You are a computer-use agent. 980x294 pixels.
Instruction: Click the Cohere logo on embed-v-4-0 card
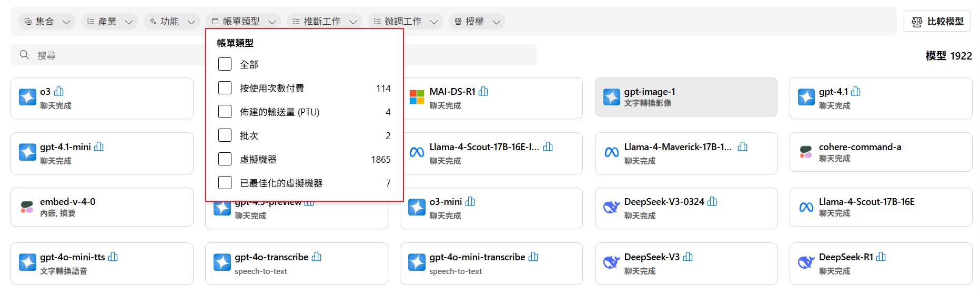pyautogui.click(x=27, y=208)
